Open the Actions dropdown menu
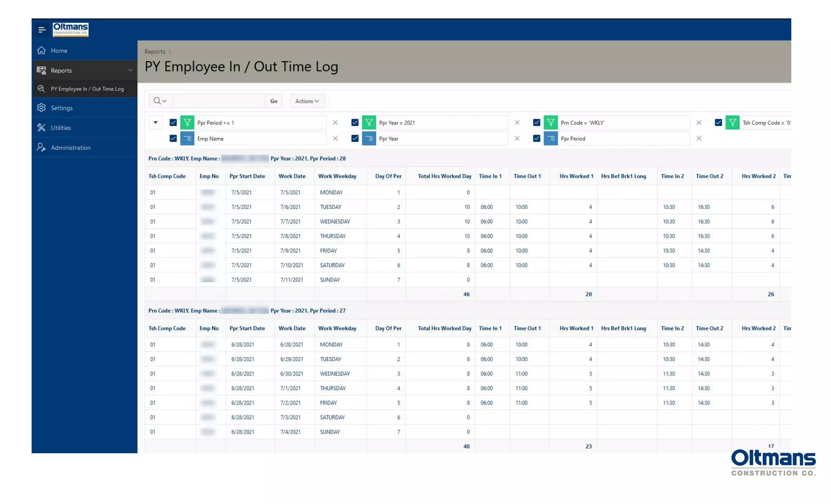831x504 pixels. pos(307,101)
